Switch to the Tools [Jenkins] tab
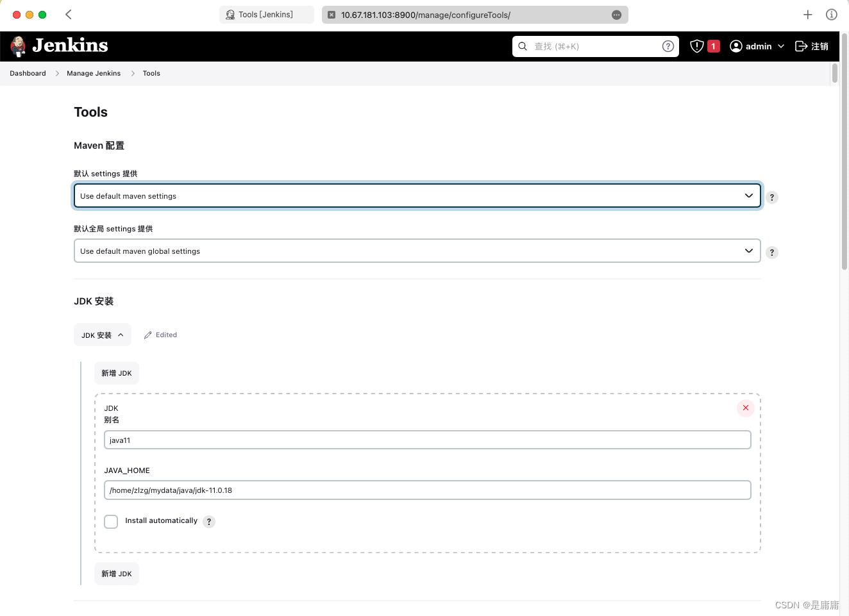The width and height of the screenshot is (849, 616). coord(266,14)
